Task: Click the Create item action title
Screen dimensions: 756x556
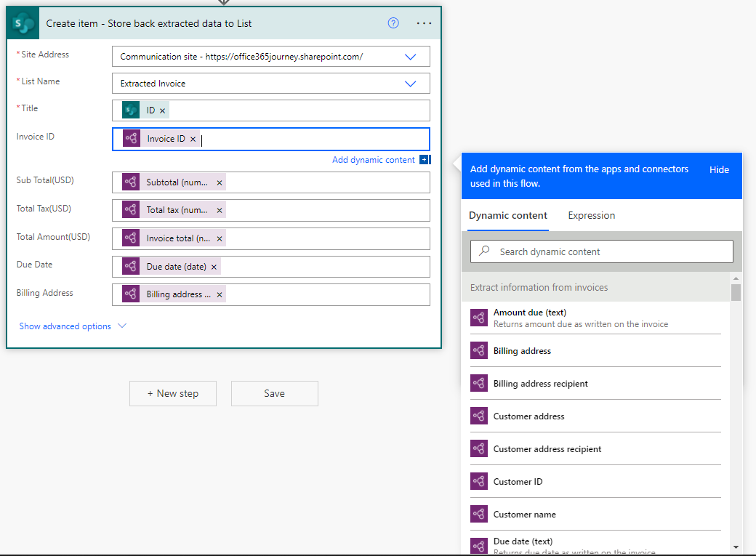Action: pos(149,24)
